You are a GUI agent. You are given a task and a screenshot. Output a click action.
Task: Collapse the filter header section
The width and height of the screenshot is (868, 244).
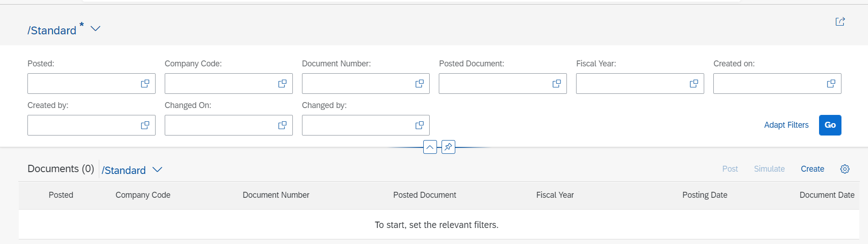point(430,147)
